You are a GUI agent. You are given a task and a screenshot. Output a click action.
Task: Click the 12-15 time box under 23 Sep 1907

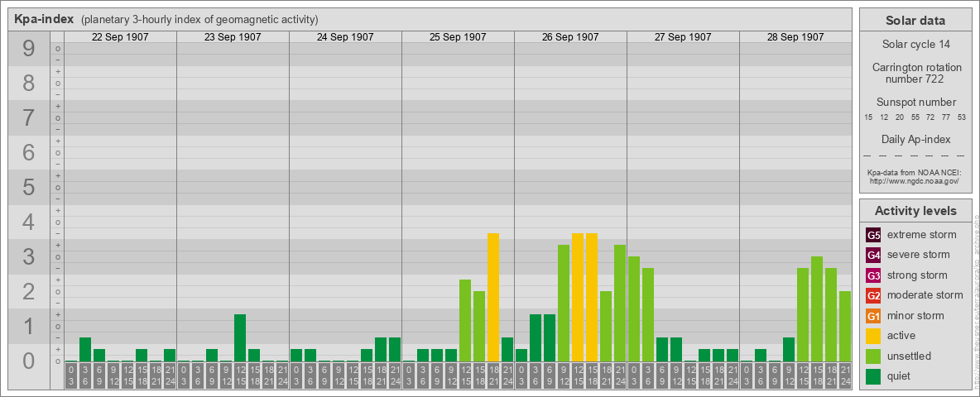(x=240, y=375)
